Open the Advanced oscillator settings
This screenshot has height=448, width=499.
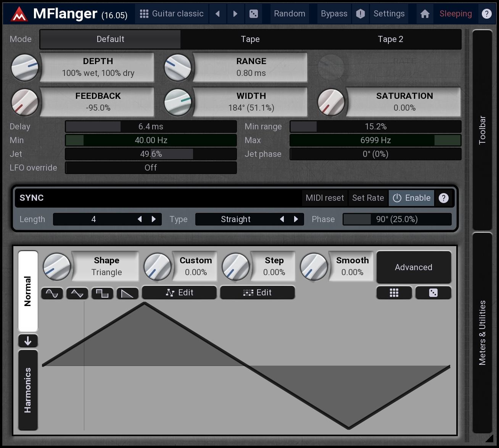coord(414,267)
